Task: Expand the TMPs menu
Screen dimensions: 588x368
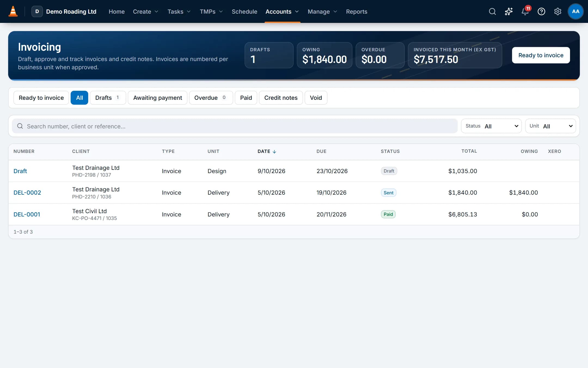Action: coord(211,11)
